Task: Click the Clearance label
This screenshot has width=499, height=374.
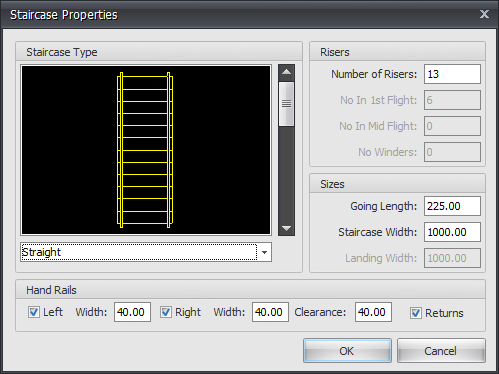Action: tap(320, 312)
